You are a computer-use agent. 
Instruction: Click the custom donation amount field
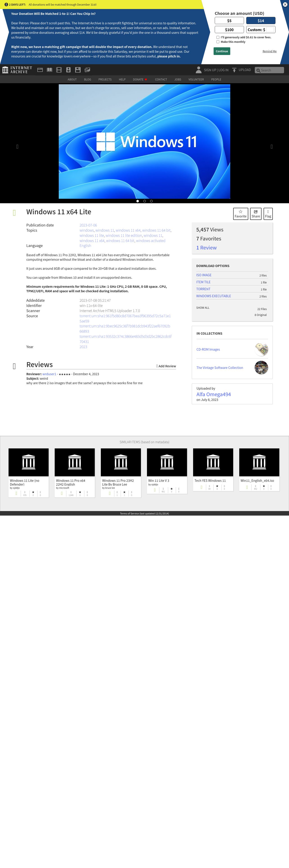click(x=270, y=30)
